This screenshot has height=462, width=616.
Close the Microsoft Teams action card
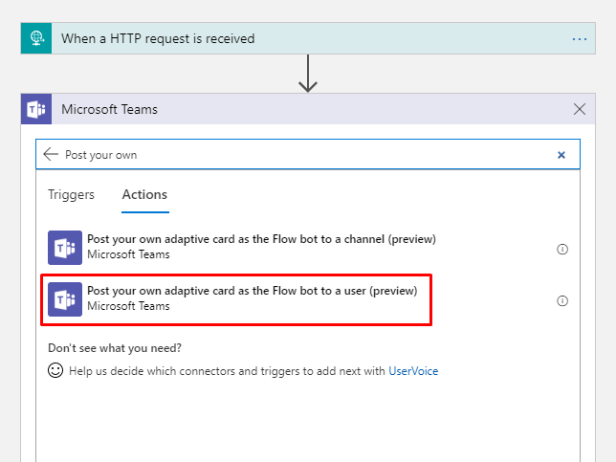[x=579, y=109]
